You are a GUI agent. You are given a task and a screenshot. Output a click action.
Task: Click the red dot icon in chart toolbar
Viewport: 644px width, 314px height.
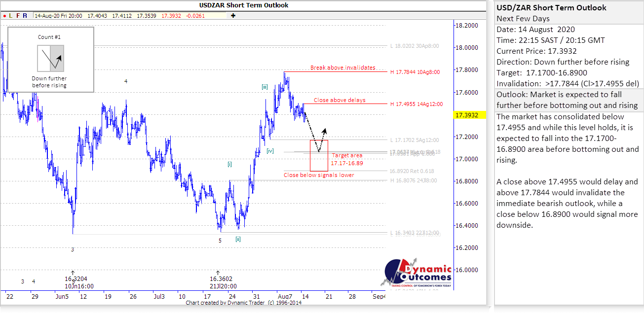click(4, 16)
